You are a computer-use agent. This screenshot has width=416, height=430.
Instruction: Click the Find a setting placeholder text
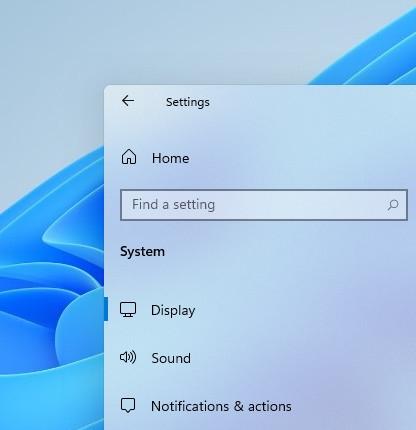click(173, 204)
